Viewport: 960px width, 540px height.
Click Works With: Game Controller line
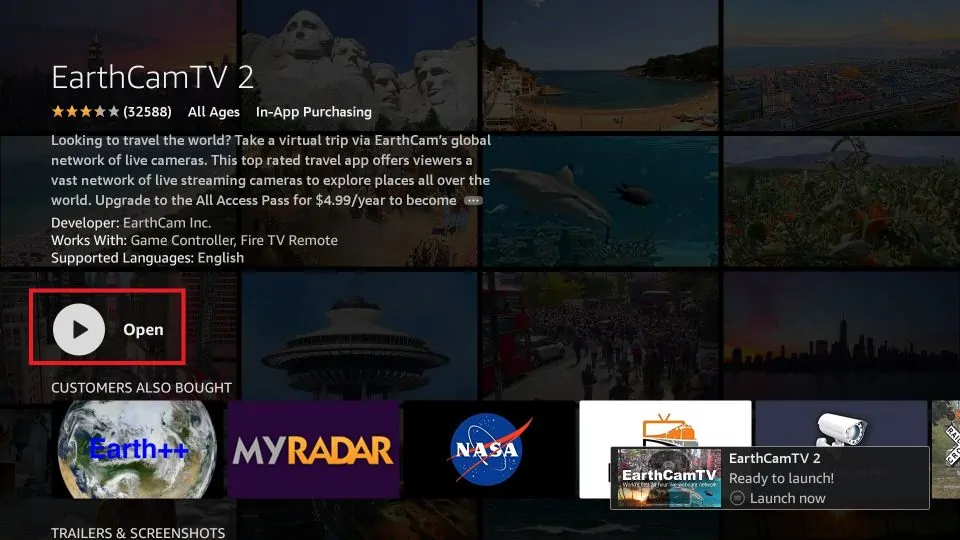point(194,240)
